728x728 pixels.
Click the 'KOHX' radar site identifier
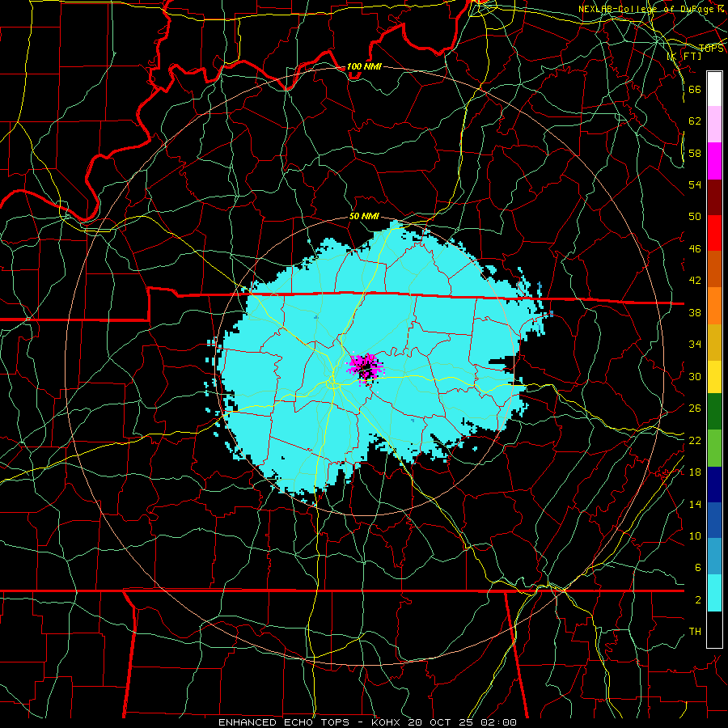(x=386, y=722)
